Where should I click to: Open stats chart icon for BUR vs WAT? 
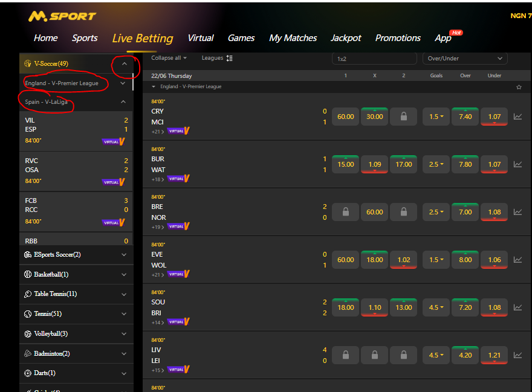pyautogui.click(x=517, y=164)
